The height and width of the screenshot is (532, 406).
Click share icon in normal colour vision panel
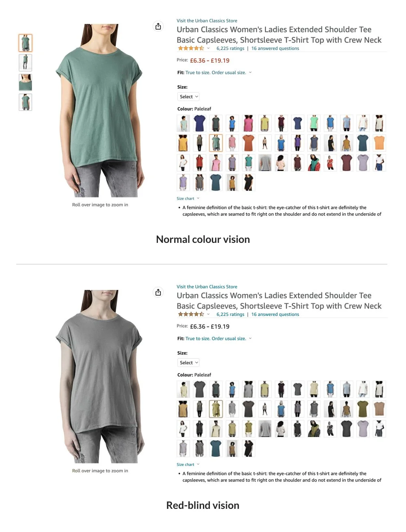pyautogui.click(x=158, y=26)
